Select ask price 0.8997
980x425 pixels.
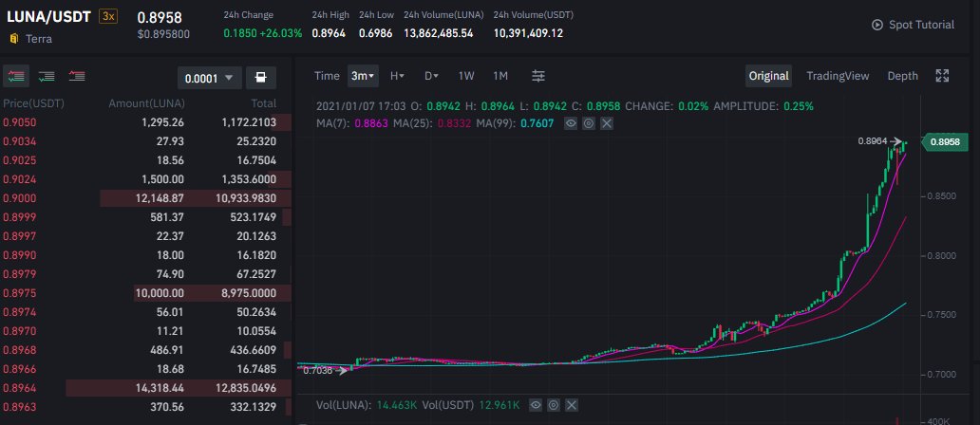[19, 236]
